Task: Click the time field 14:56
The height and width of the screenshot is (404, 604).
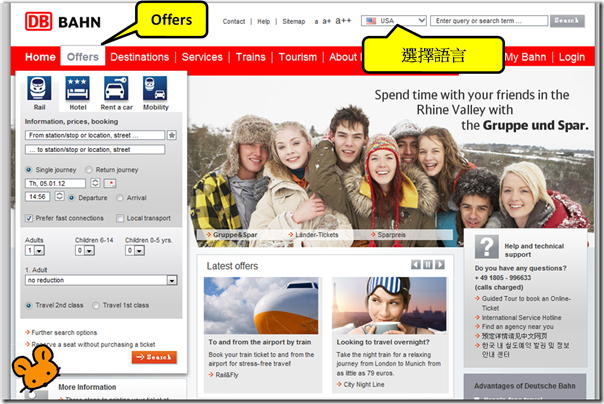Action: coord(37,196)
